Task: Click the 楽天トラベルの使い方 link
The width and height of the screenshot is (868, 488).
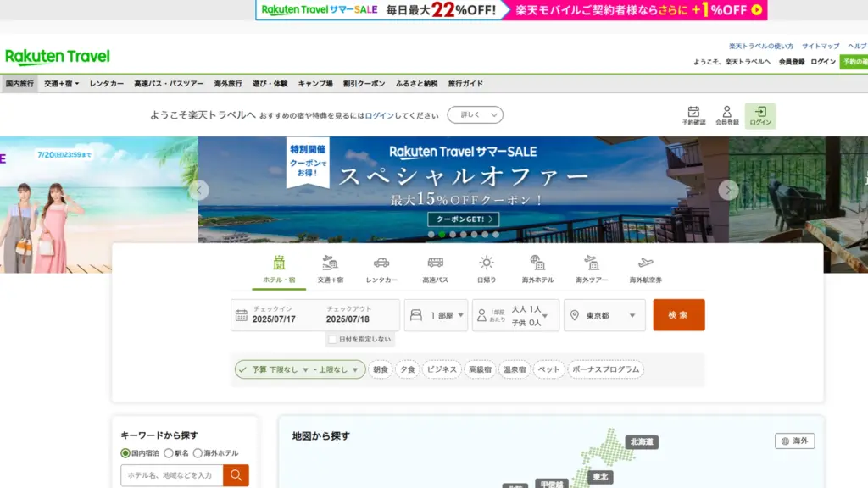Action: point(760,46)
